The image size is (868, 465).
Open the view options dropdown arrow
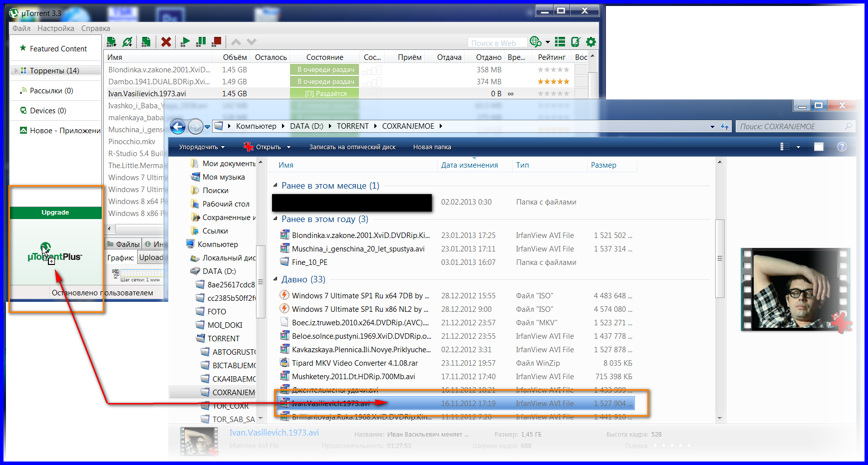point(798,147)
